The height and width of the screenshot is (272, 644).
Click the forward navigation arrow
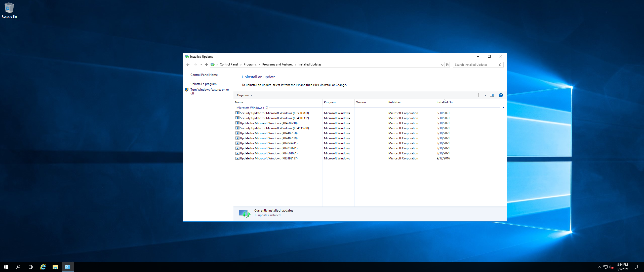tap(195, 65)
